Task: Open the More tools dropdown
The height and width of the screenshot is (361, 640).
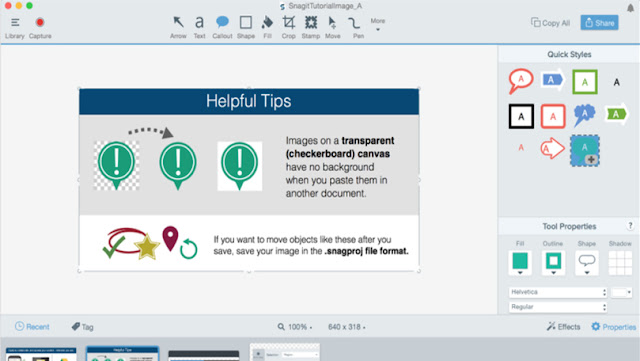Action: pos(378,24)
